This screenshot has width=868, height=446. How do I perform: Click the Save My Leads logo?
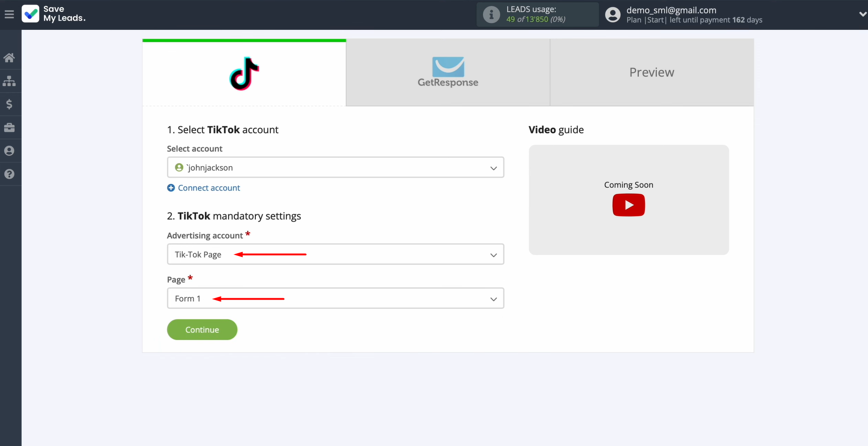pos(53,14)
